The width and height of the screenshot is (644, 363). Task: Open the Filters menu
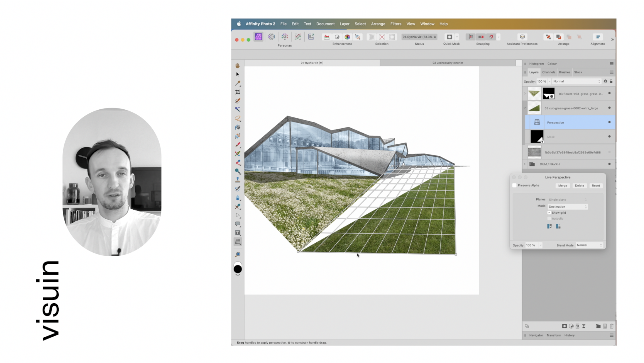(395, 24)
